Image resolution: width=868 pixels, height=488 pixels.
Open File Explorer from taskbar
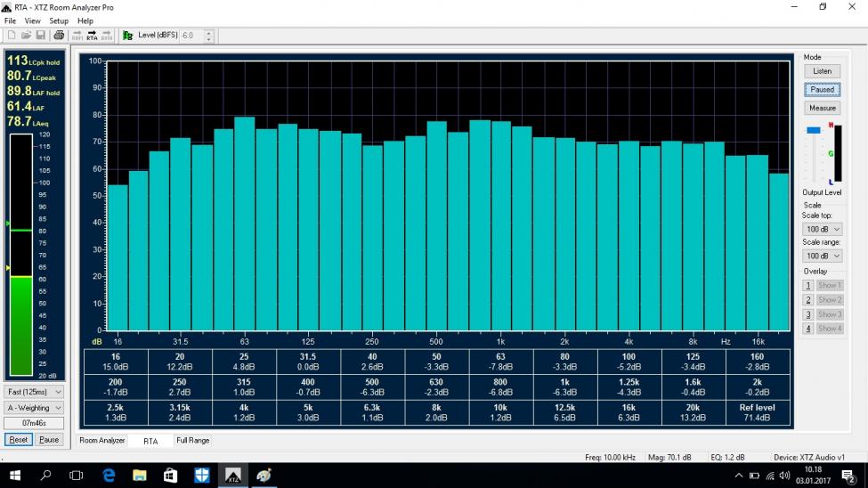tap(140, 476)
